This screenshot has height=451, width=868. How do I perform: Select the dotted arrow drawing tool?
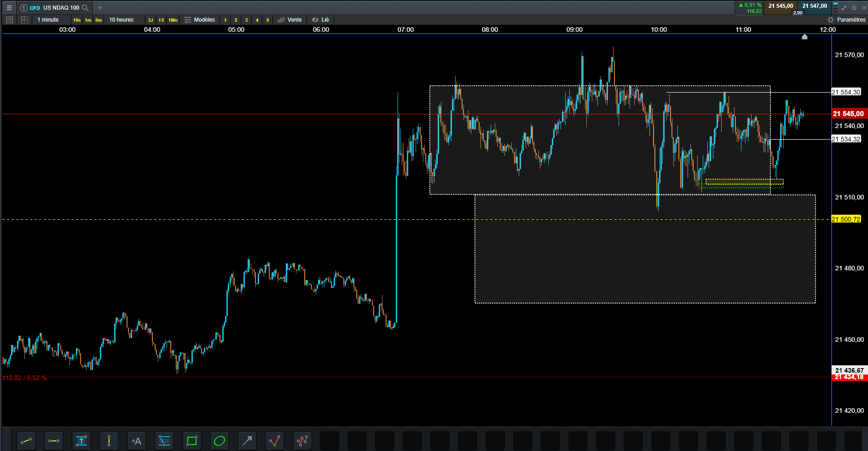247,441
